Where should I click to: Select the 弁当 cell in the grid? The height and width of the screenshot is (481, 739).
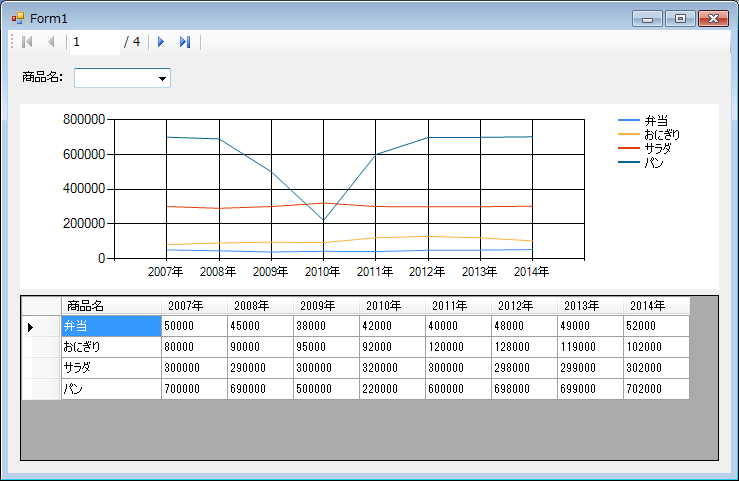point(110,326)
